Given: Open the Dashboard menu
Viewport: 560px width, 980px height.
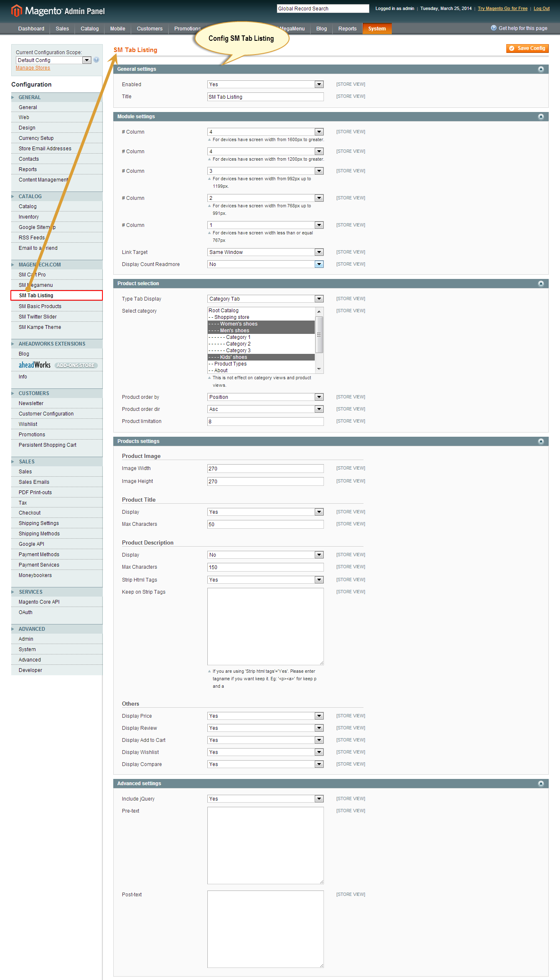Looking at the screenshot, I should (31, 29).
